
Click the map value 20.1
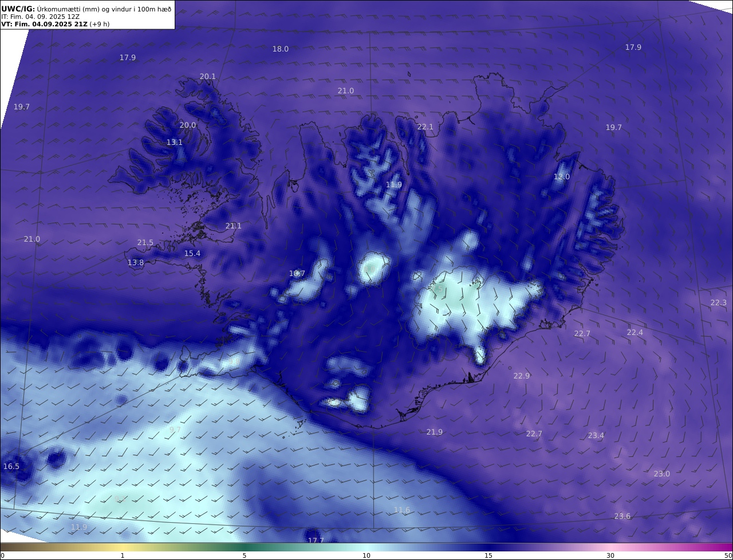click(x=208, y=77)
